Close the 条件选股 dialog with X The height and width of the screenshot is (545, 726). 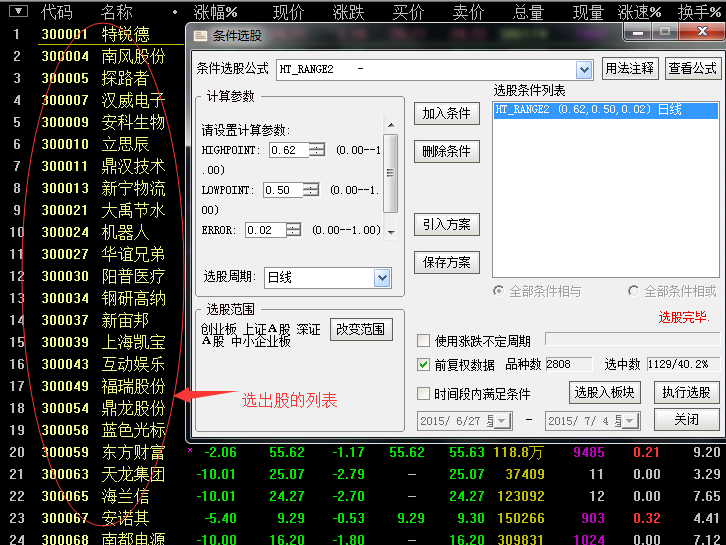click(x=702, y=32)
